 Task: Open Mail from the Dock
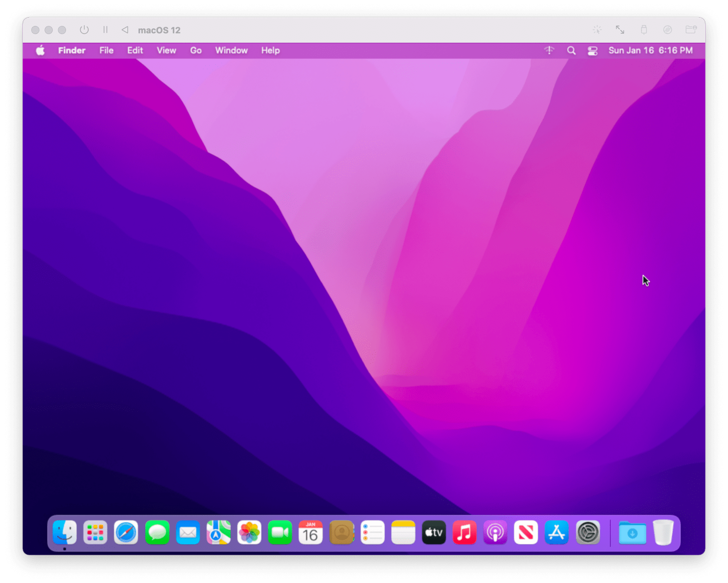(188, 532)
